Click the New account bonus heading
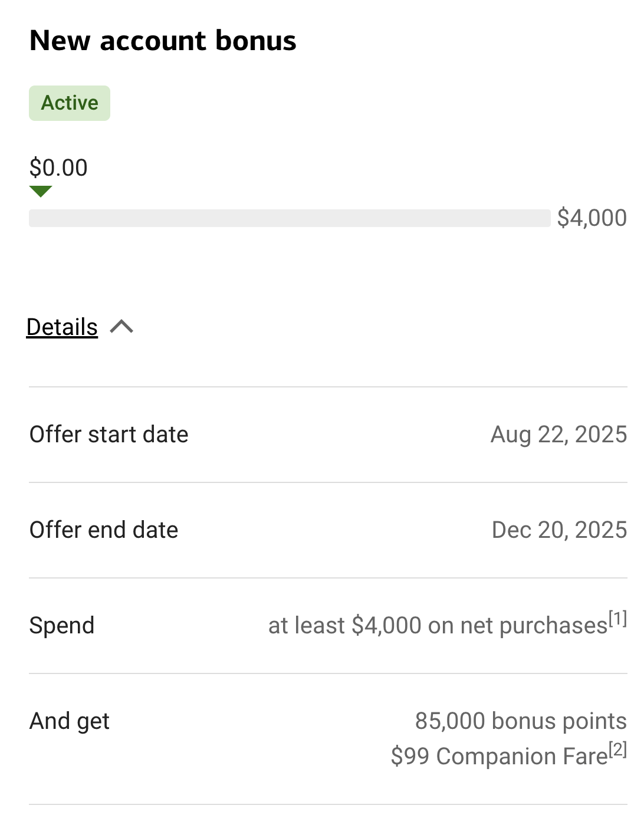This screenshot has height=815, width=644. (x=163, y=41)
